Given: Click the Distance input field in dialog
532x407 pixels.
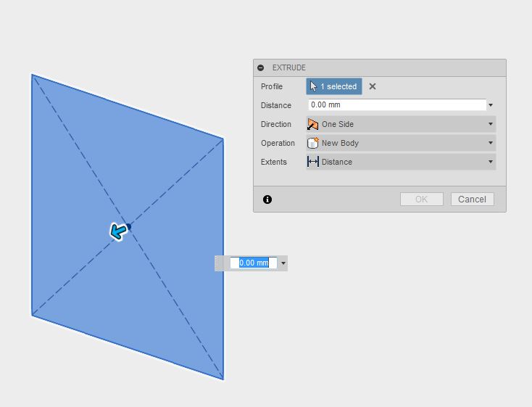Looking at the screenshot, I should [397, 105].
